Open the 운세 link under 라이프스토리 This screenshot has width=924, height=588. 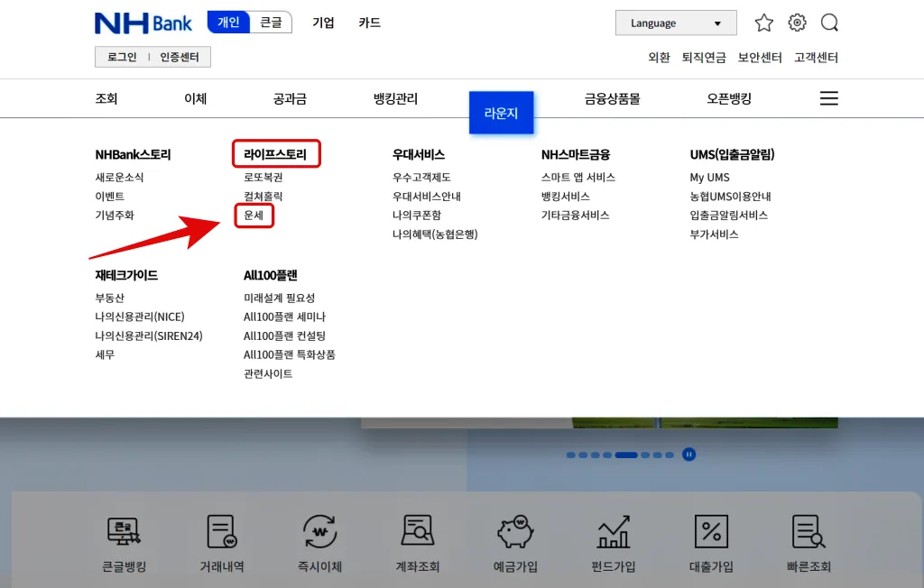[x=254, y=216]
